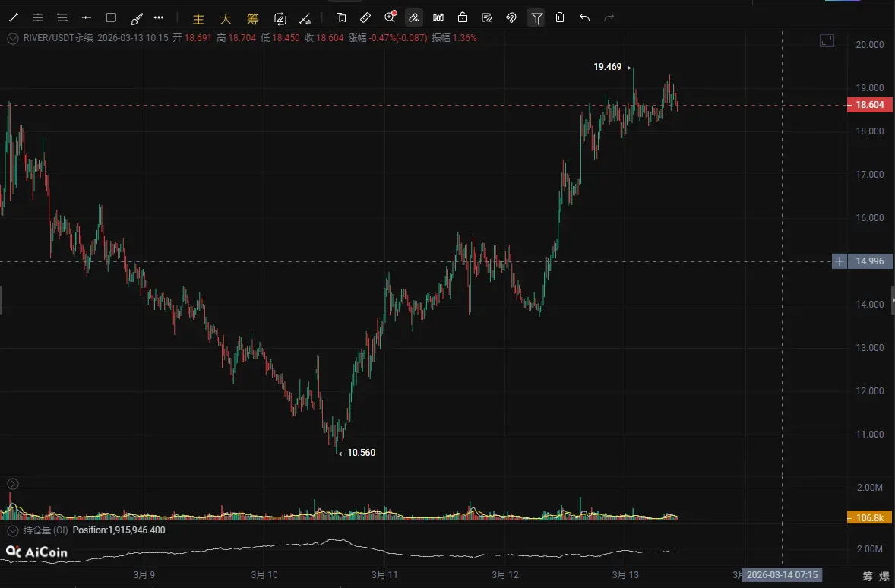Click the 18.604 current price label
The image size is (895, 588).
click(x=870, y=105)
